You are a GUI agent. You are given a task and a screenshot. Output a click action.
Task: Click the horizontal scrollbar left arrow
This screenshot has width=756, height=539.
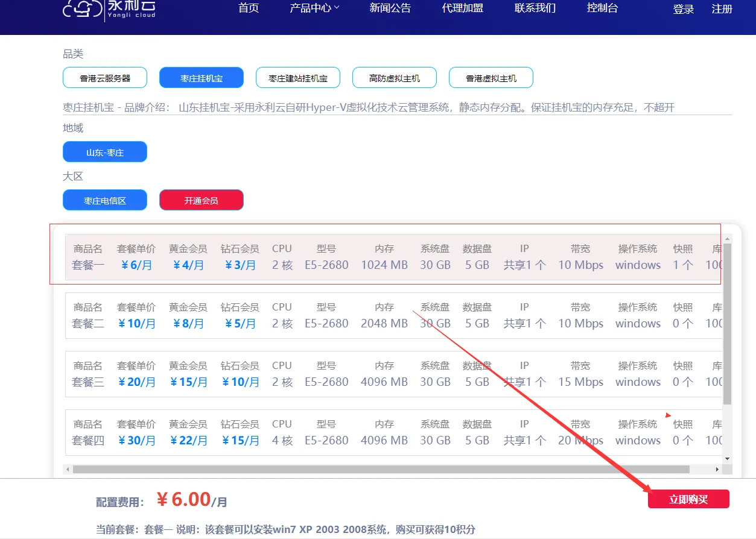[68, 469]
